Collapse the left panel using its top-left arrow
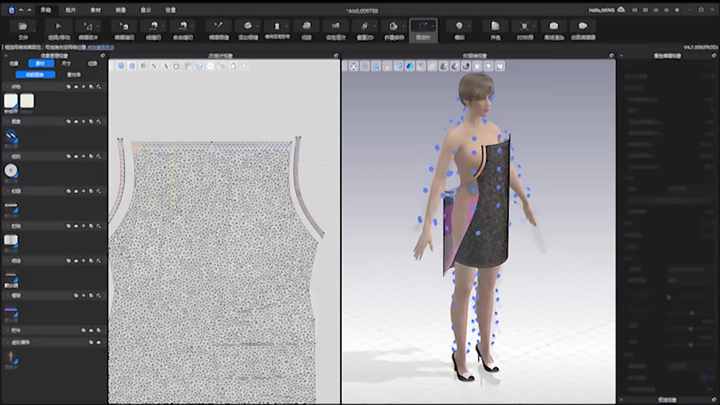 6,56
